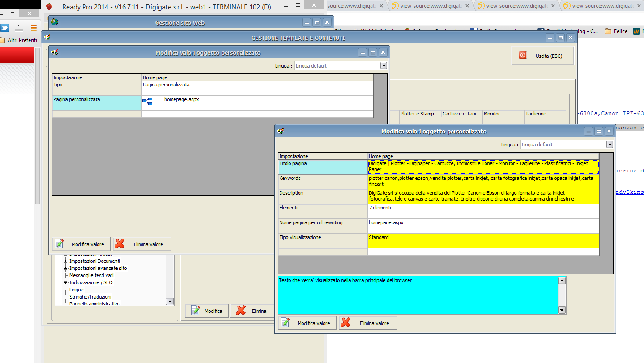This screenshot has height=363, width=644.
Task: Expand the Indicizzazione / SEO tree node
Action: [66, 282]
